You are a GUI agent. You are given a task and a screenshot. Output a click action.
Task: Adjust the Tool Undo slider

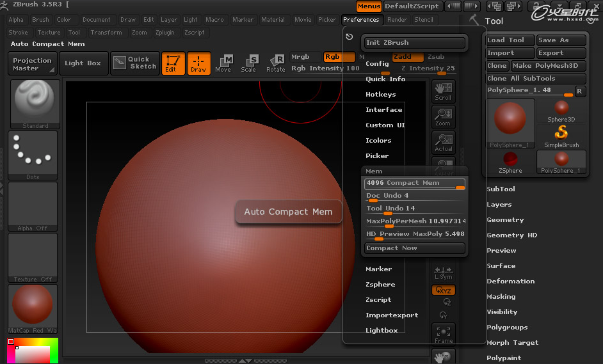point(415,209)
